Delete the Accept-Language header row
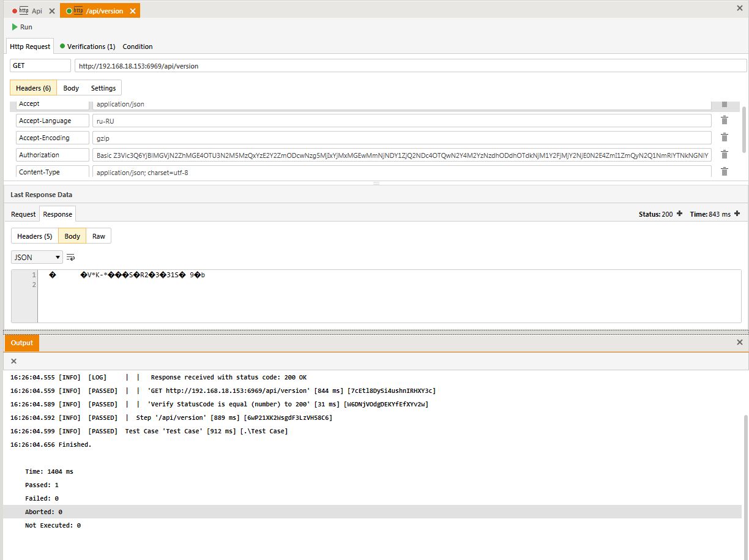Viewport: 749px width, 560px height. point(724,121)
